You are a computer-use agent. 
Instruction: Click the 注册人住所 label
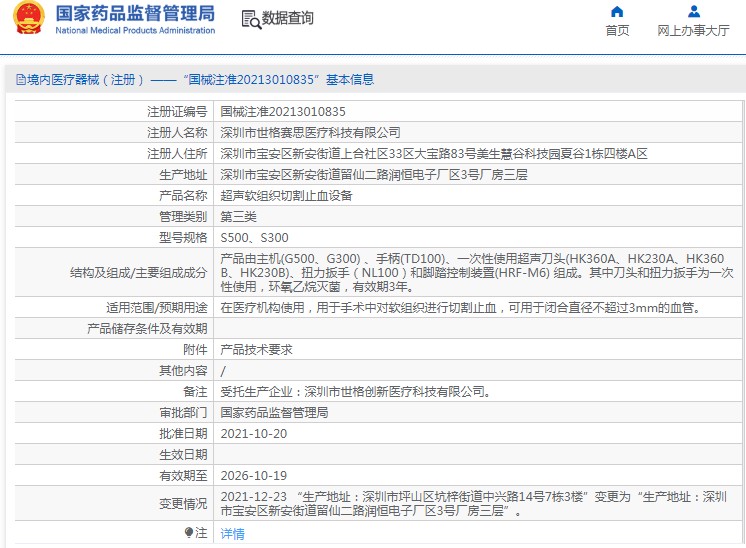tap(177, 154)
